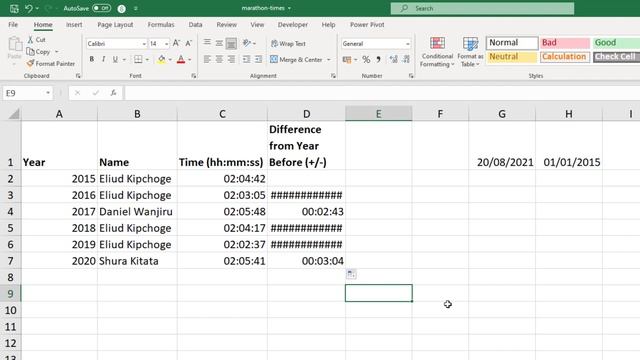Apply the Neutral cell style
Viewport: 640px width, 360px height.
tap(512, 57)
